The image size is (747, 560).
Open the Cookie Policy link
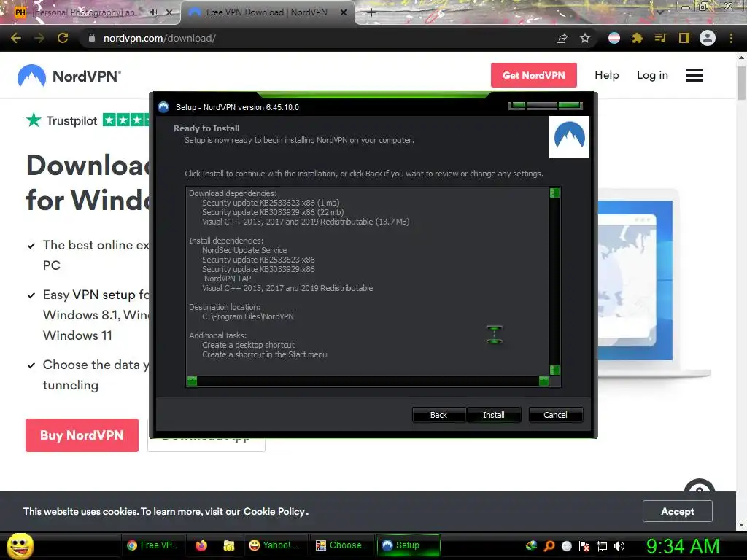pyautogui.click(x=274, y=511)
